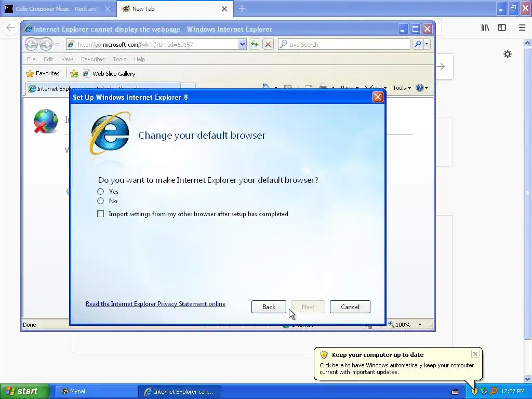
Task: Click the magnifier tray icon near clock
Action: (x=494, y=391)
